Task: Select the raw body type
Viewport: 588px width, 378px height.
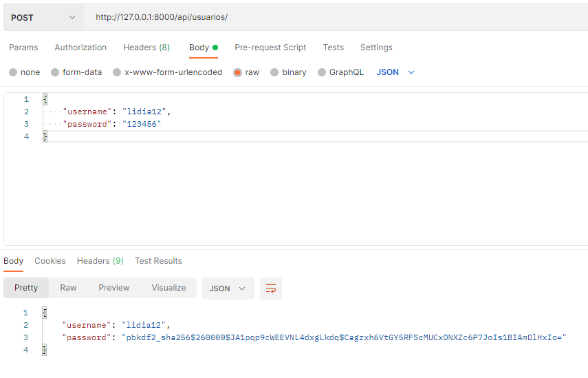Action: point(246,72)
